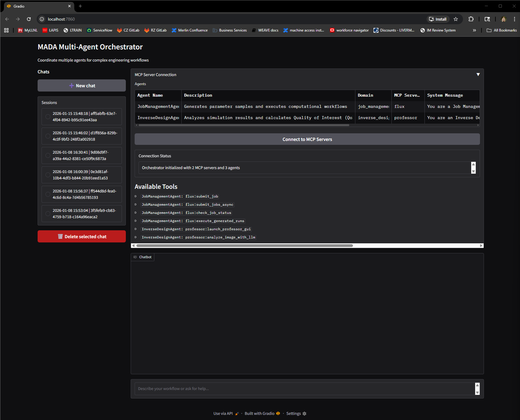Open the machine access inst... bookmark
Viewport: 520px width, 420px height.
[x=304, y=30]
